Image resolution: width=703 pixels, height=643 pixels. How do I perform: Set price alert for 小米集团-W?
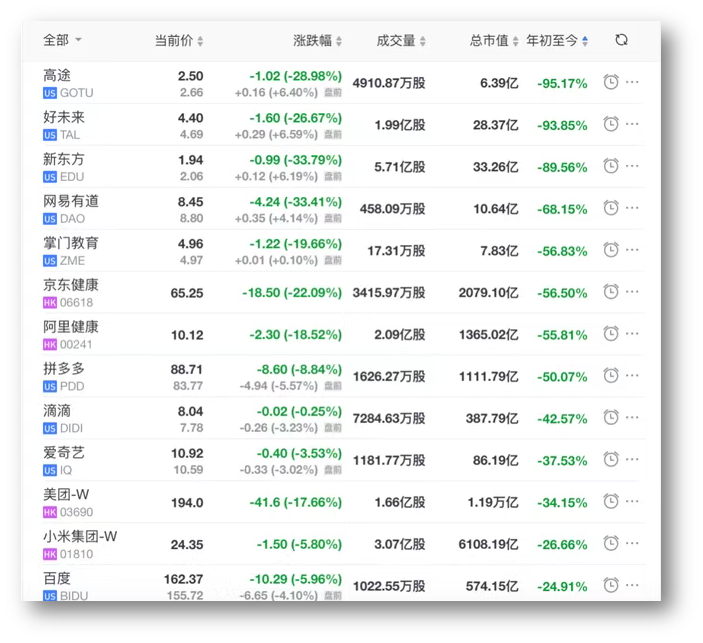pyautogui.click(x=611, y=543)
